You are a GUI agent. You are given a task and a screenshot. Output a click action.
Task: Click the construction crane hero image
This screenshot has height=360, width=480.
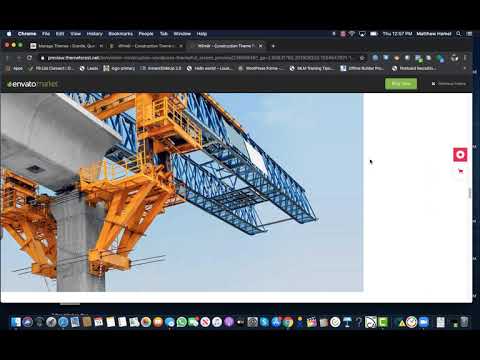coord(182,192)
